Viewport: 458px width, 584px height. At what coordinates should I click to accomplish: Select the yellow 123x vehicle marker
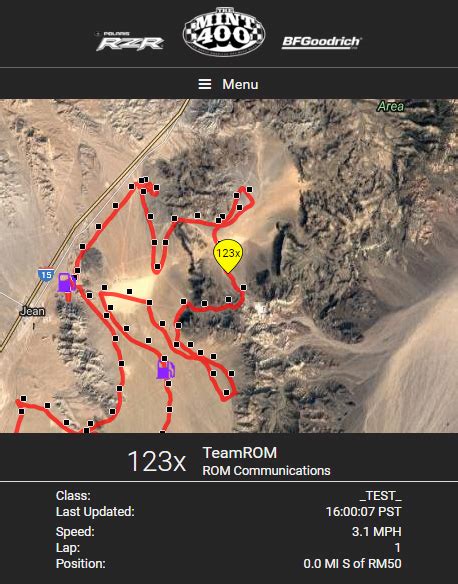(228, 256)
